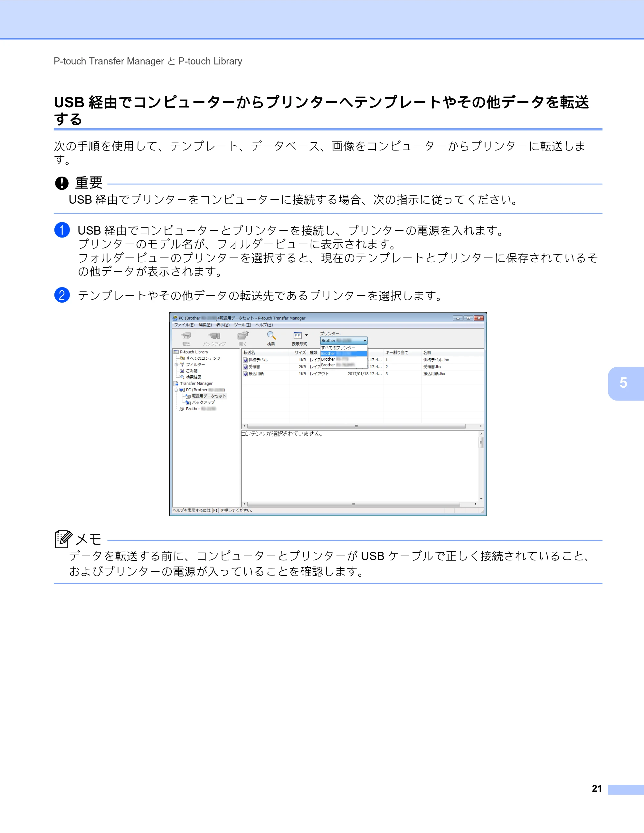Expand the フィルター tree node

[x=176, y=365]
